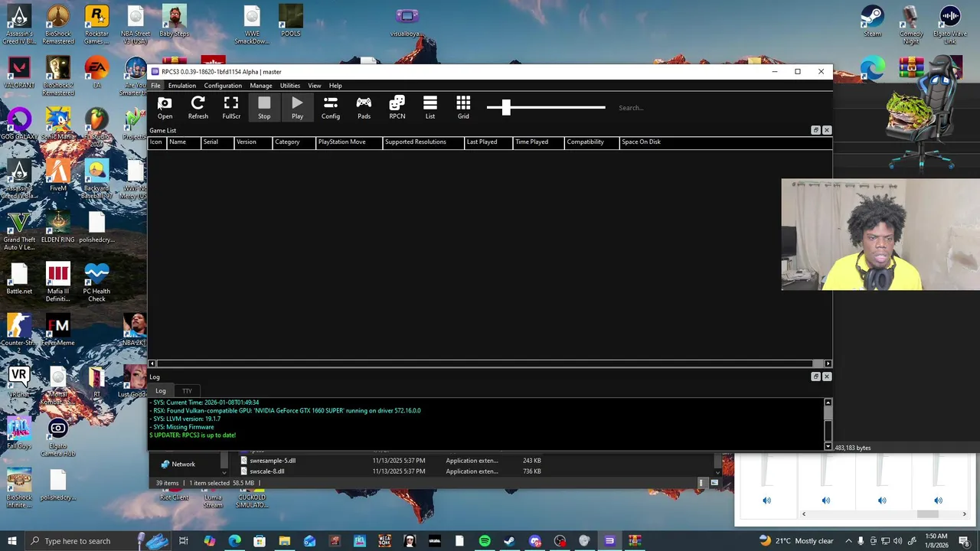Image resolution: width=980 pixels, height=551 pixels.
Task: Sort by Time Played column
Action: click(x=538, y=142)
